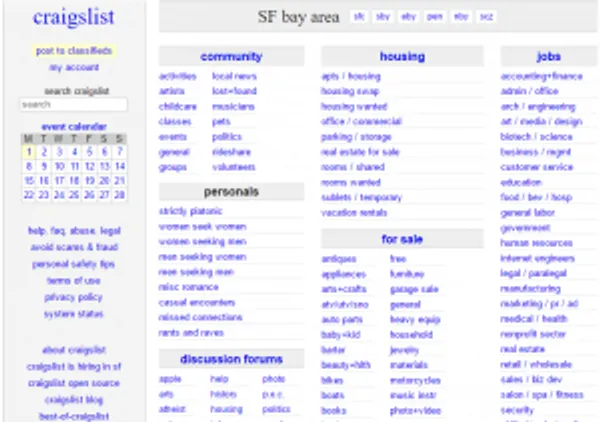The image size is (600, 422).
Task: Click the craigslist logo link
Action: [73, 17]
